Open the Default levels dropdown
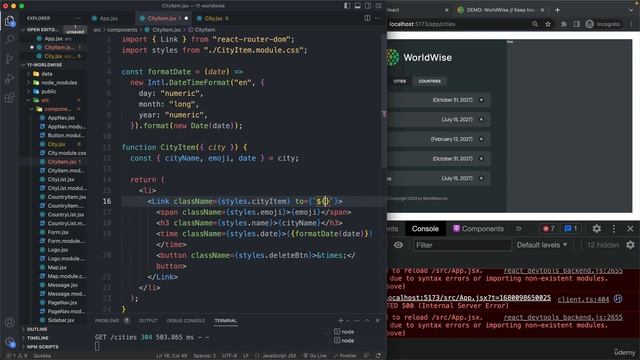 542,245
